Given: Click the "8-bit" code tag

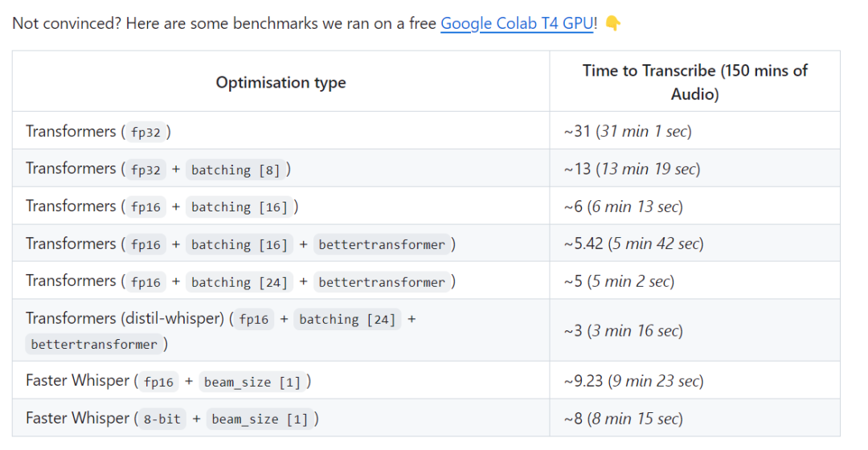Looking at the screenshot, I should [162, 419].
